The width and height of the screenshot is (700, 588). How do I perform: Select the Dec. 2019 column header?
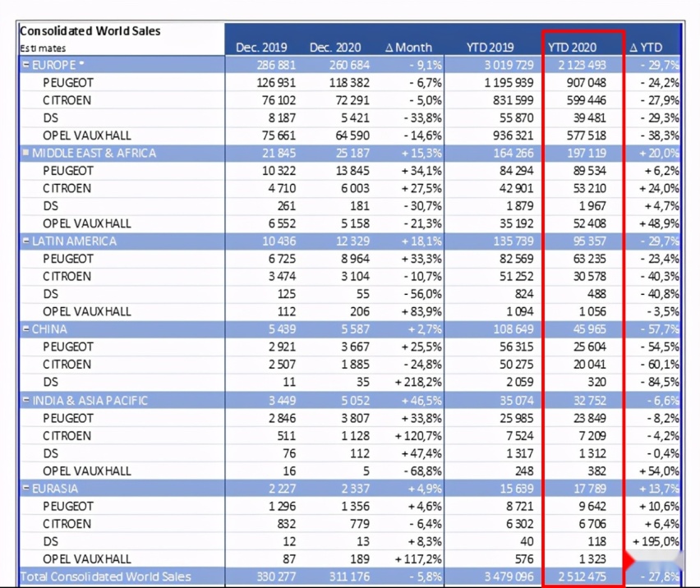(261, 48)
